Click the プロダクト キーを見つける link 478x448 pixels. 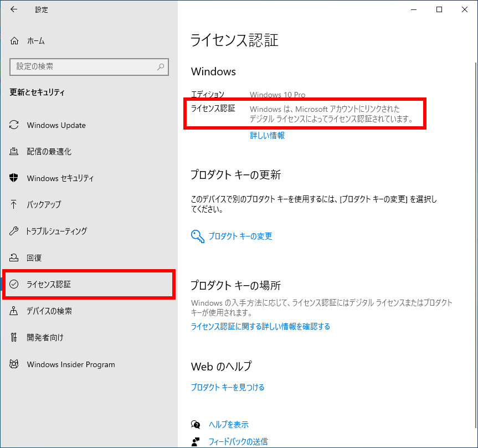click(x=228, y=387)
